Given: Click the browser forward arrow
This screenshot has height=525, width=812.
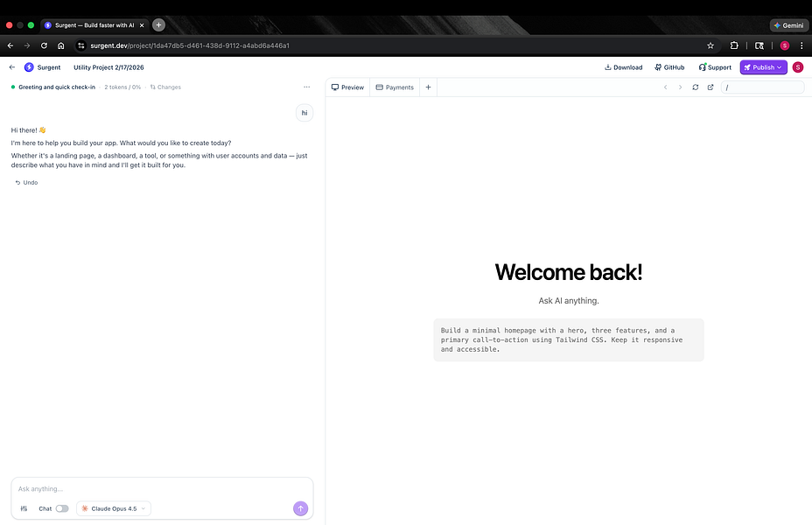Looking at the screenshot, I should pos(27,45).
